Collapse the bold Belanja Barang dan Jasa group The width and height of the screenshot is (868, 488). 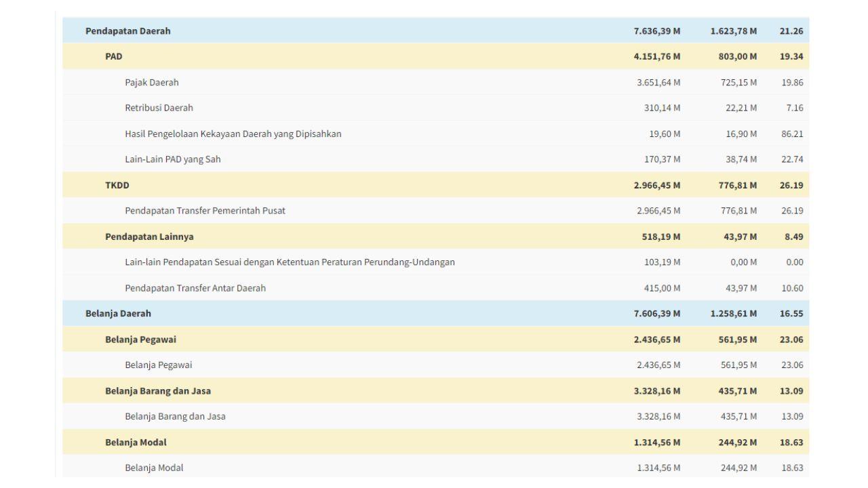point(162,391)
